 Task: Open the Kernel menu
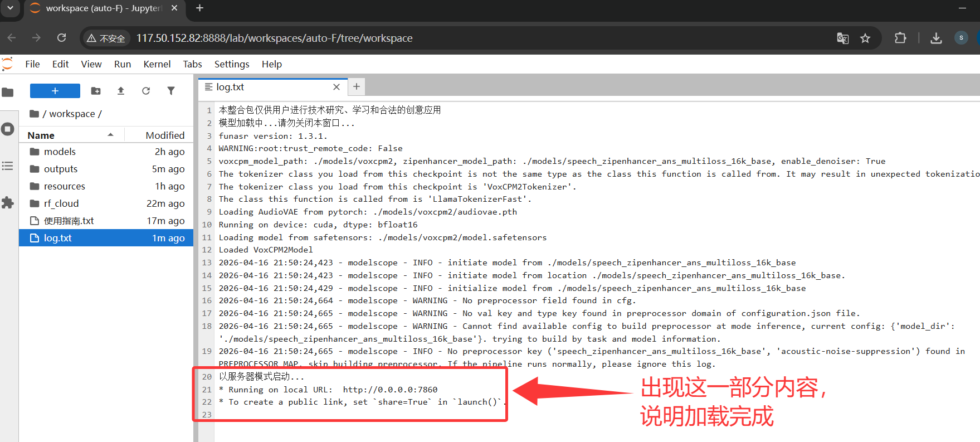click(x=157, y=64)
